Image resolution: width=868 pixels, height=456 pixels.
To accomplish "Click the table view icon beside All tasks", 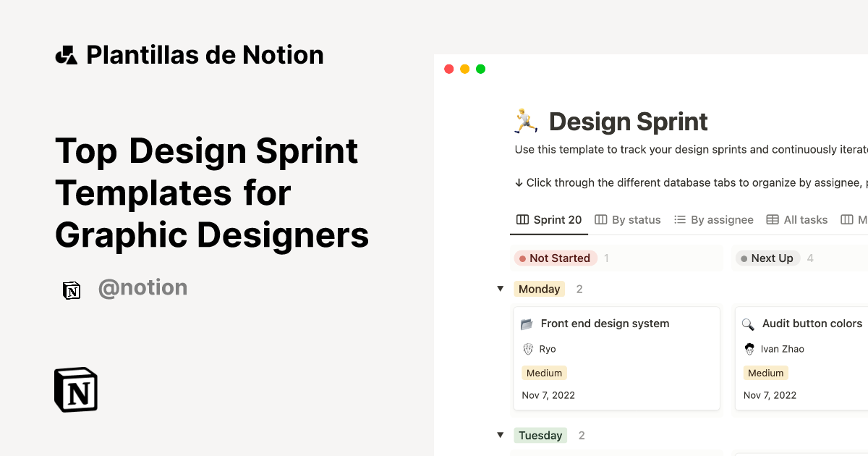I will click(x=773, y=219).
